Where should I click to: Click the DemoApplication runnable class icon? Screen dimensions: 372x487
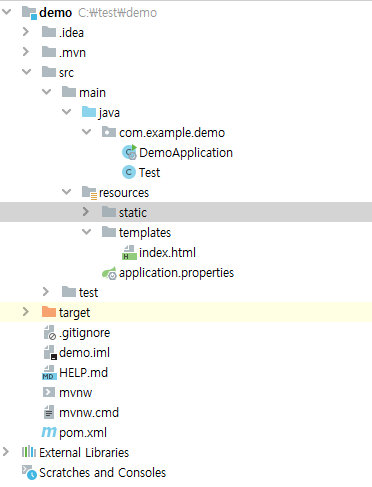pyautogui.click(x=129, y=152)
